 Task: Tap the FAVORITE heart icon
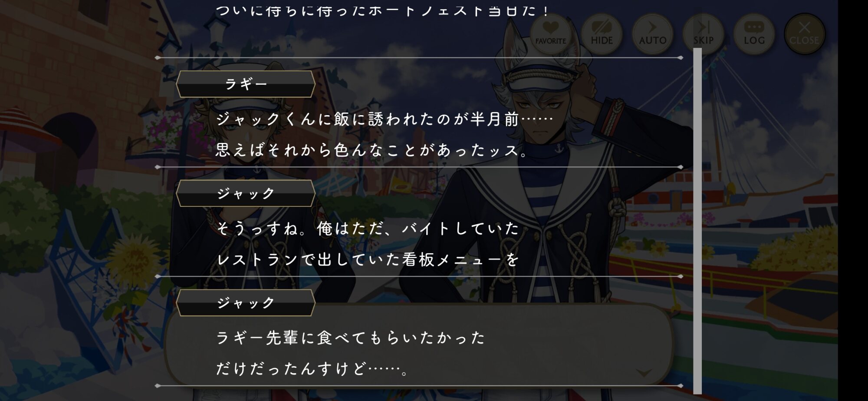[551, 34]
